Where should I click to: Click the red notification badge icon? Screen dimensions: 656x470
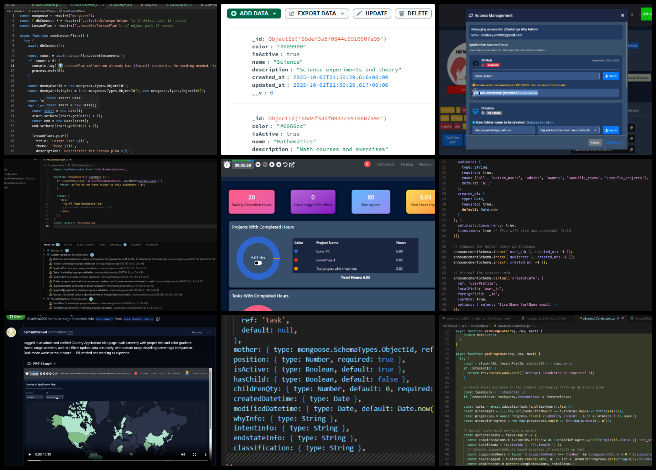pos(367,164)
